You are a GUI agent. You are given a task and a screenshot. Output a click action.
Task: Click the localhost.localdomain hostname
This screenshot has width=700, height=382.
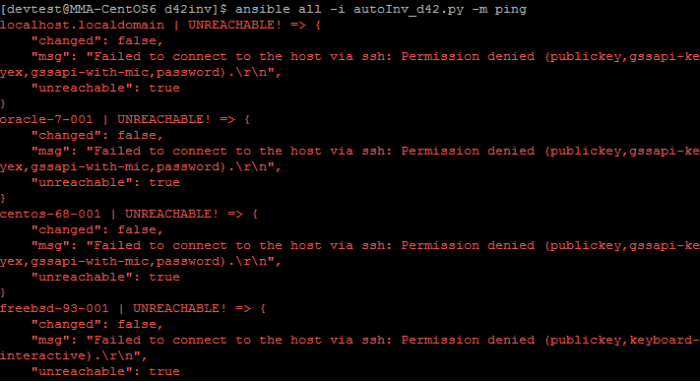click(82, 25)
